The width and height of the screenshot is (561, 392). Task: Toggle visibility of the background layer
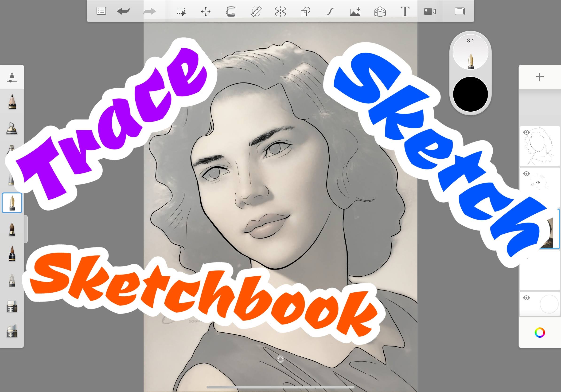pos(526,298)
